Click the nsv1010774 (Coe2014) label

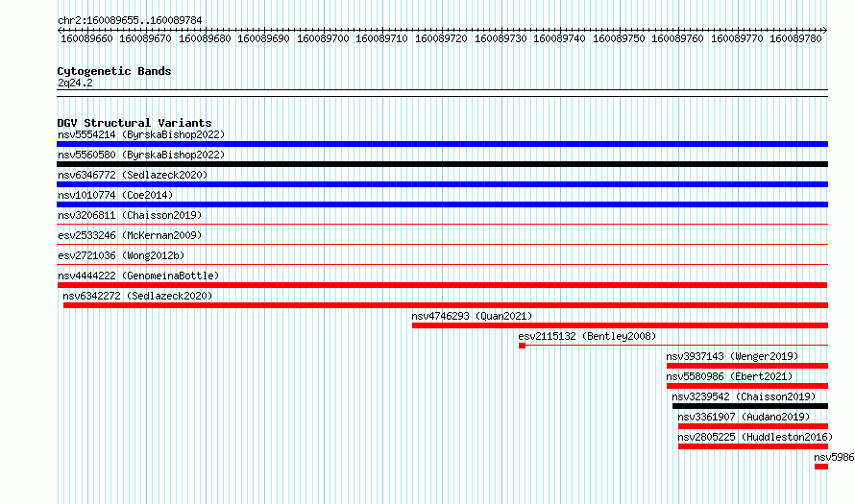coord(115,195)
